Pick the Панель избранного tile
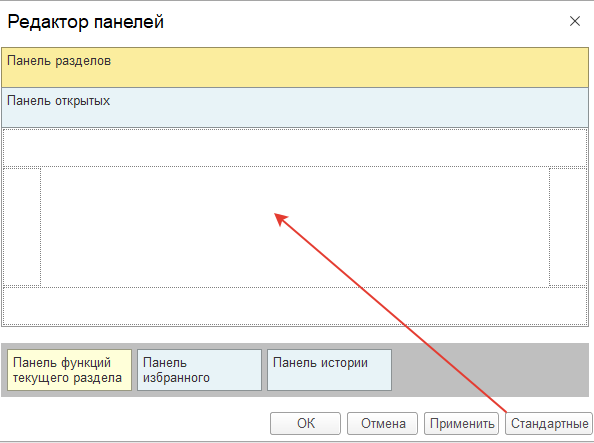 point(199,370)
